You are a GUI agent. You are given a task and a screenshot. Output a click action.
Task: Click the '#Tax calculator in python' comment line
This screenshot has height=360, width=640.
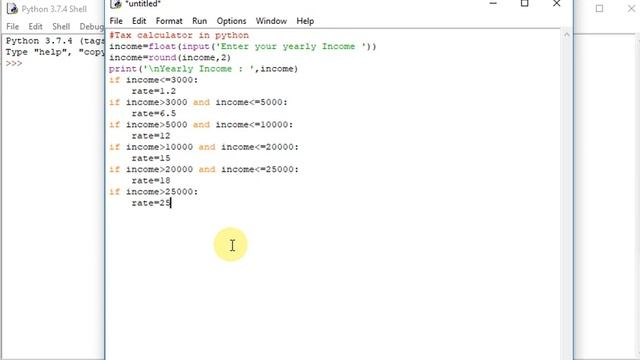click(x=179, y=35)
